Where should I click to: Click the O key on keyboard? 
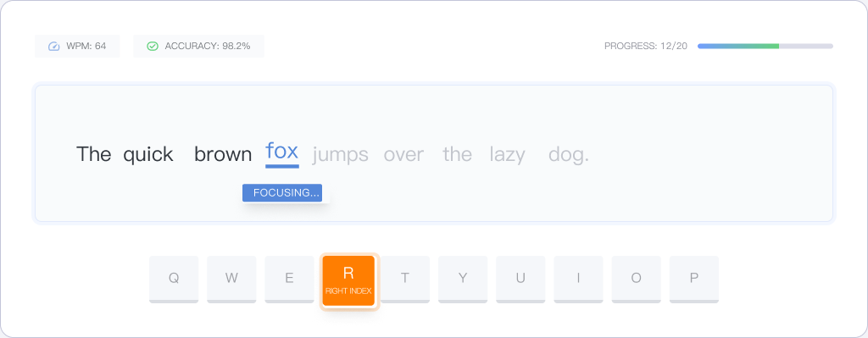(x=636, y=279)
